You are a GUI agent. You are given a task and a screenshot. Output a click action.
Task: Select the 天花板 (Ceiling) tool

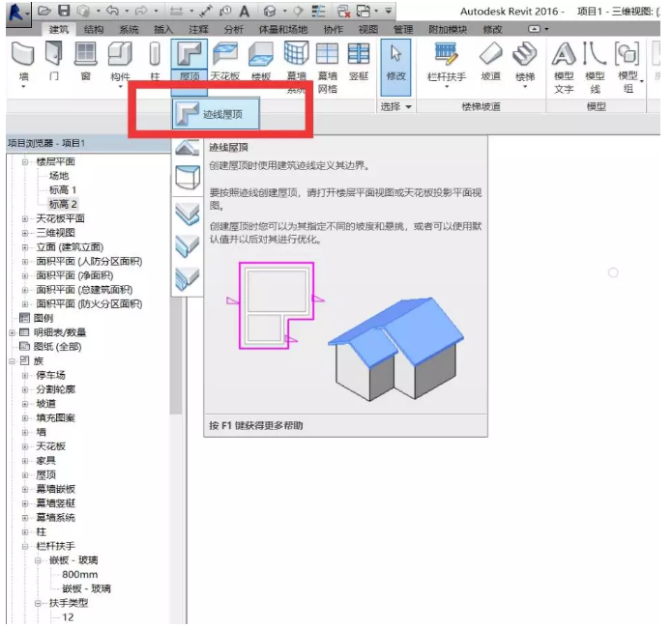(225, 61)
